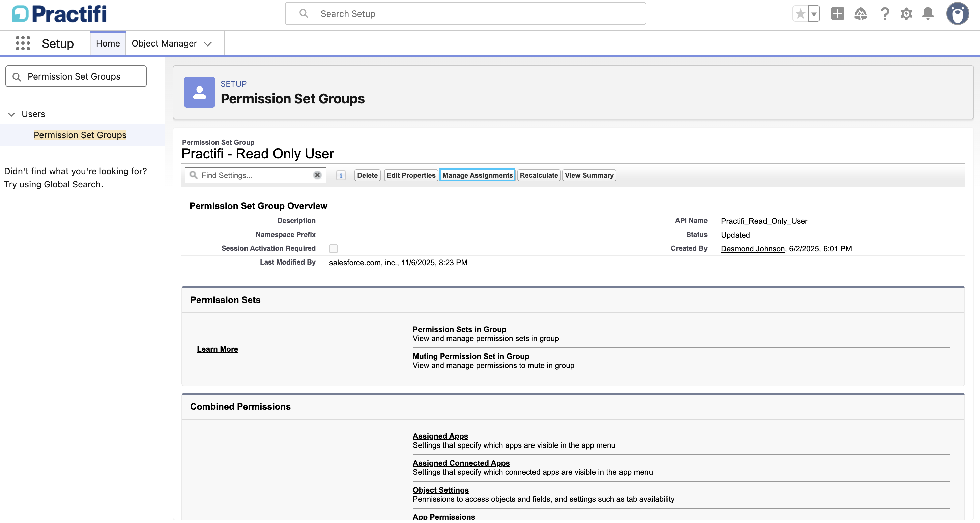The image size is (980, 523).
Task: Open Muting Permission Set in Group link
Action: click(471, 356)
